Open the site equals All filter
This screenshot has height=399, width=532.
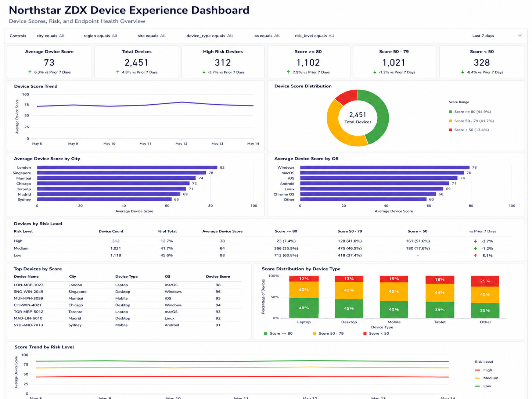(x=152, y=36)
